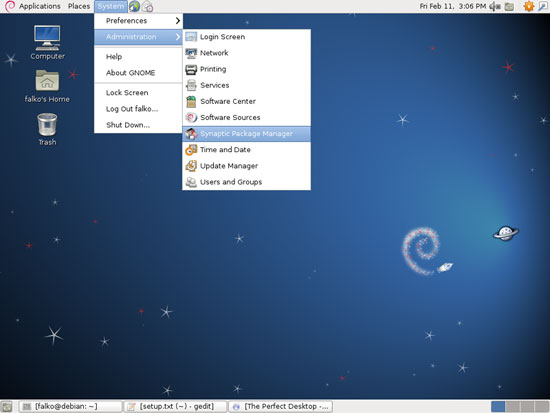
Task: Open Printing configuration
Action: click(247, 69)
